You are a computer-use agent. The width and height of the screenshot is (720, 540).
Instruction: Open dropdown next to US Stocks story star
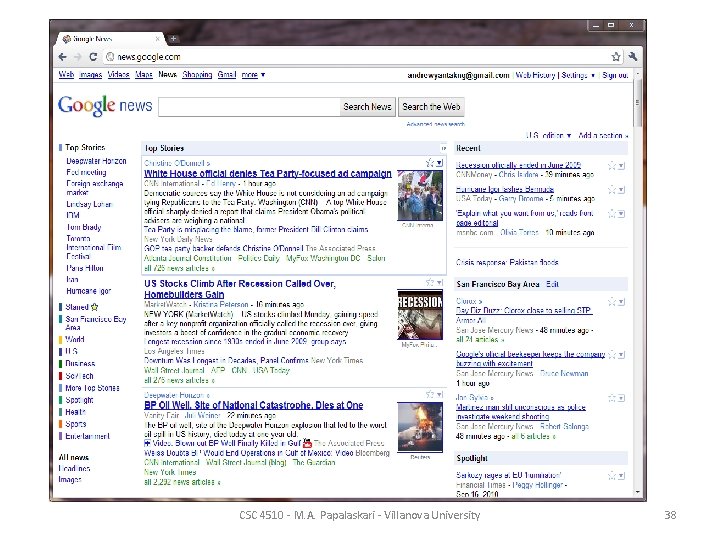coord(439,282)
